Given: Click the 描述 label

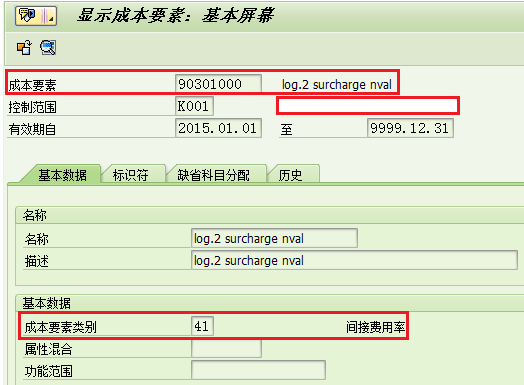Looking at the screenshot, I should tap(36, 261).
